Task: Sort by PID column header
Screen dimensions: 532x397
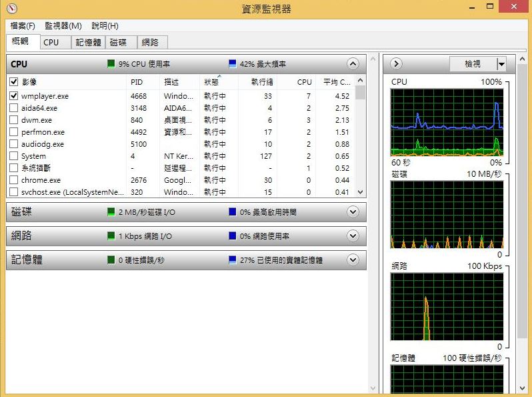Action: click(x=143, y=82)
